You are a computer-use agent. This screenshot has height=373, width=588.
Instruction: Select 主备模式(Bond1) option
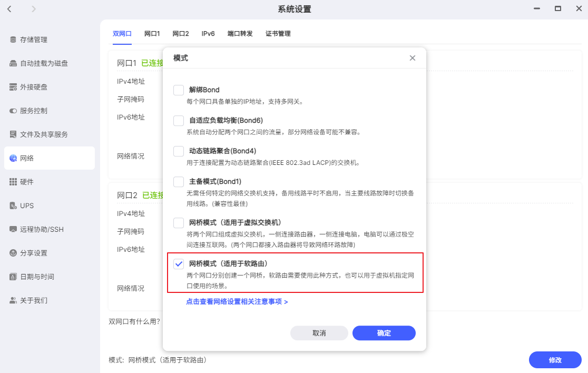(178, 181)
